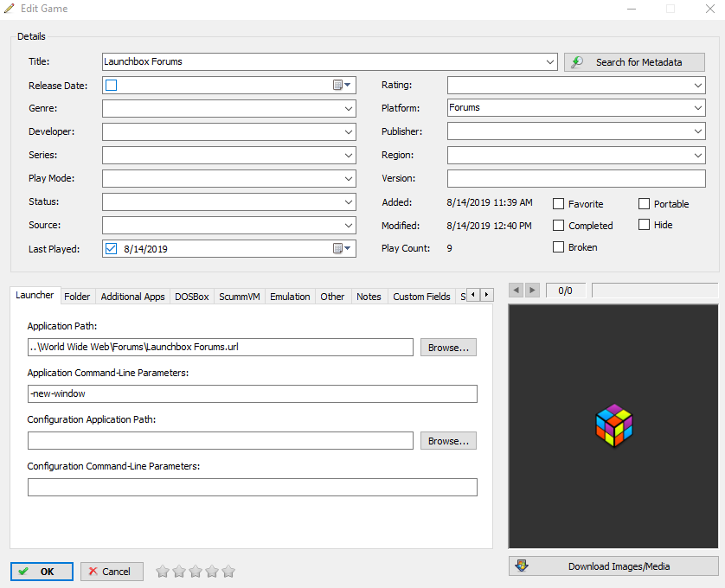Screen dimensions: 725x588
Task: Flag the game as Broken
Action: [x=559, y=246]
